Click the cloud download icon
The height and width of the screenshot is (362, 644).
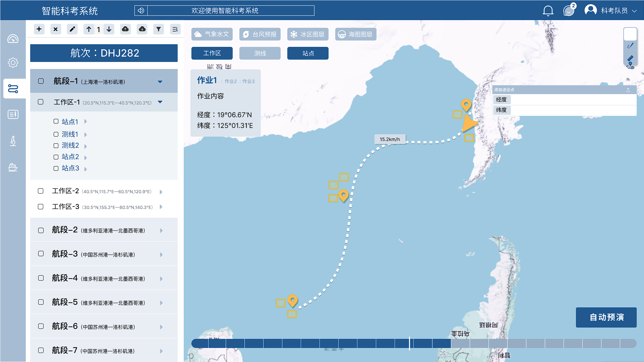pos(142,29)
